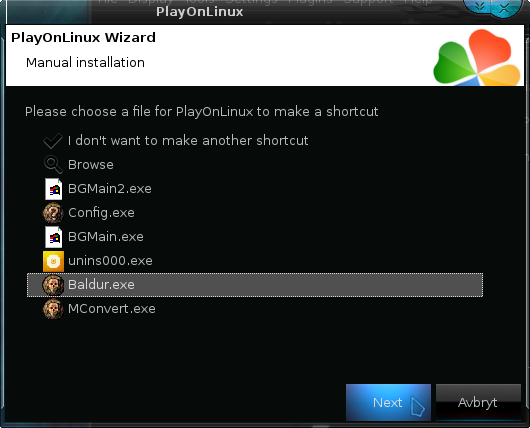This screenshot has width=530, height=428.
Task: Click the BGMain2.exe file icon
Action: click(53, 189)
